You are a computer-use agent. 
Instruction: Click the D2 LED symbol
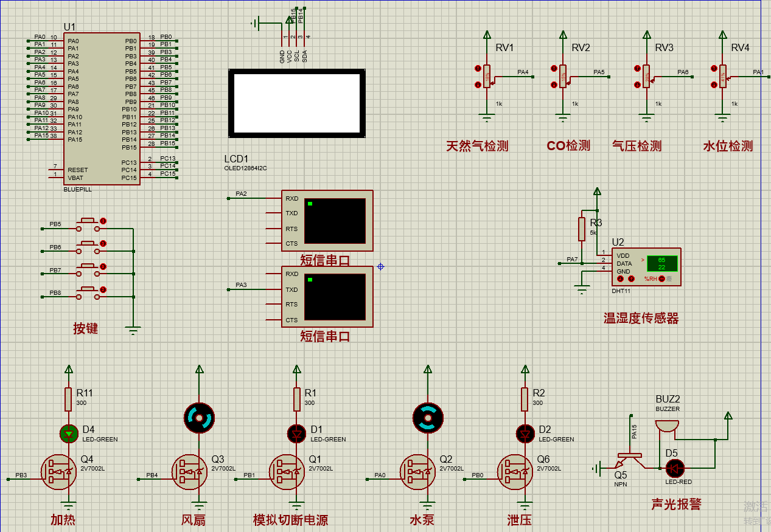click(x=525, y=434)
